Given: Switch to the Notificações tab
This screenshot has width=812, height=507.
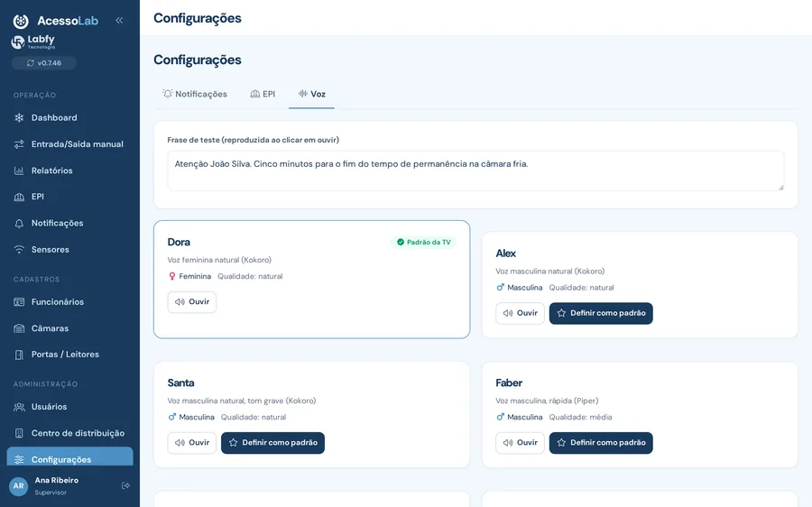Looking at the screenshot, I should click(x=195, y=94).
